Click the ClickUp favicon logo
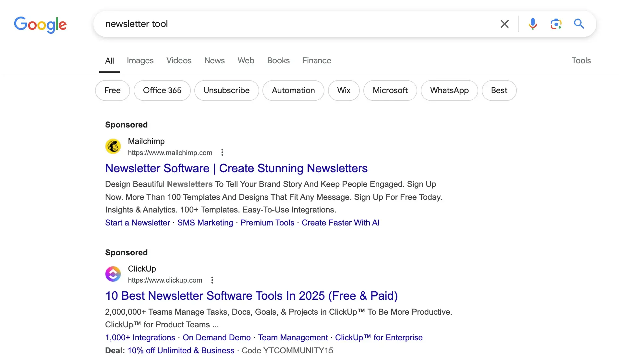619x364 pixels. click(x=113, y=274)
